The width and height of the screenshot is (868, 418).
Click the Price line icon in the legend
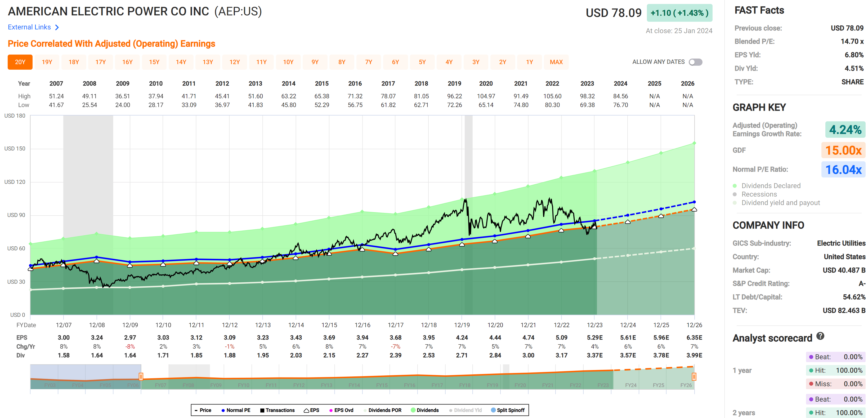pyautogui.click(x=196, y=410)
